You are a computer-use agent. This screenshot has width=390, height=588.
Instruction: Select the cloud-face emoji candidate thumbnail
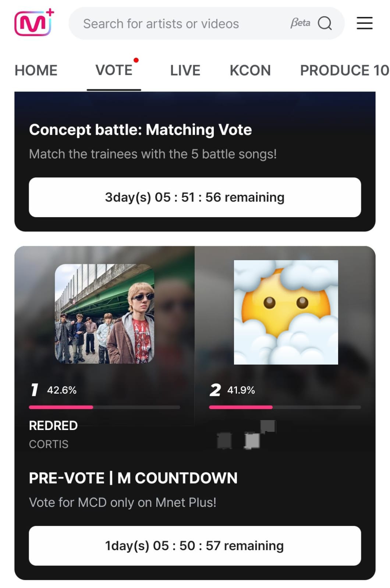(286, 312)
